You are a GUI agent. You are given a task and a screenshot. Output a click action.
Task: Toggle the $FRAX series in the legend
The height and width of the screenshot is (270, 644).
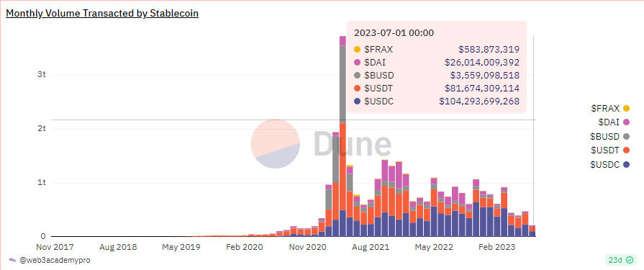[x=610, y=109]
